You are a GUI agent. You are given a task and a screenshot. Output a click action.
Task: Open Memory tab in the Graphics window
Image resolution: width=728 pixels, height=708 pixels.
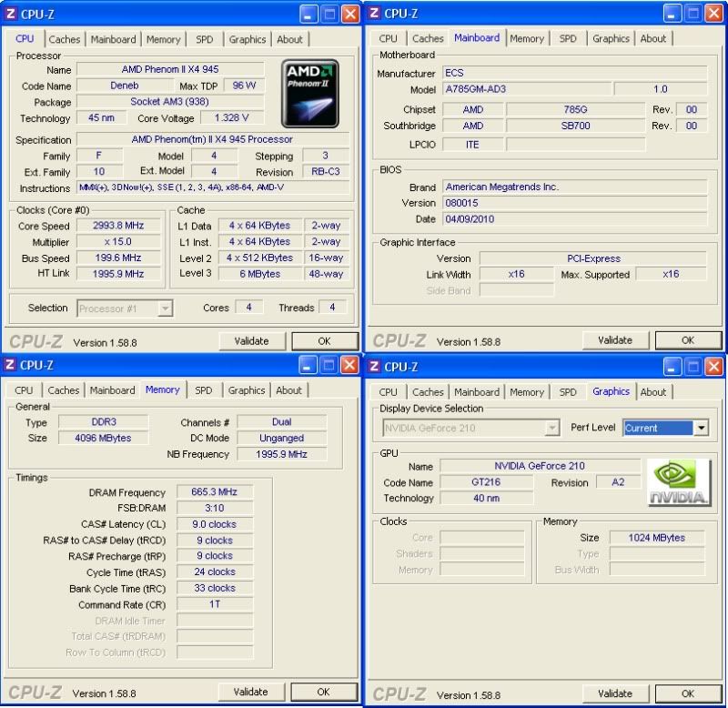coord(527,392)
